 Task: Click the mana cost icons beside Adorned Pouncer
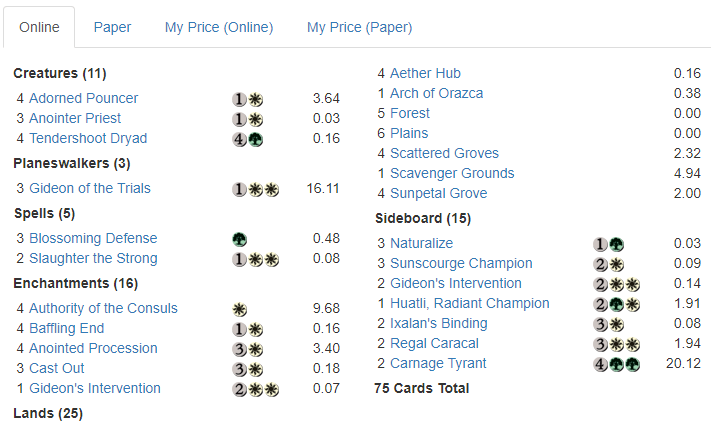tap(248, 98)
